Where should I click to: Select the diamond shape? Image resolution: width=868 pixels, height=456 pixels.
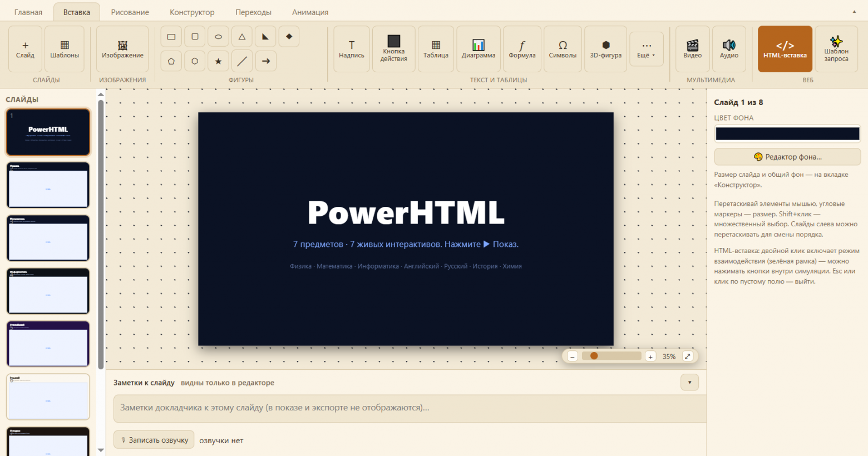289,37
